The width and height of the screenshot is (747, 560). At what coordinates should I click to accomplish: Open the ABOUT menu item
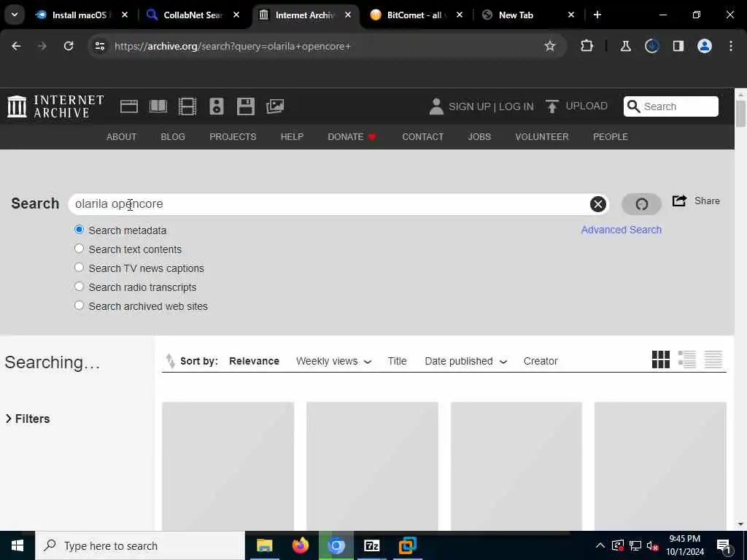122,136
